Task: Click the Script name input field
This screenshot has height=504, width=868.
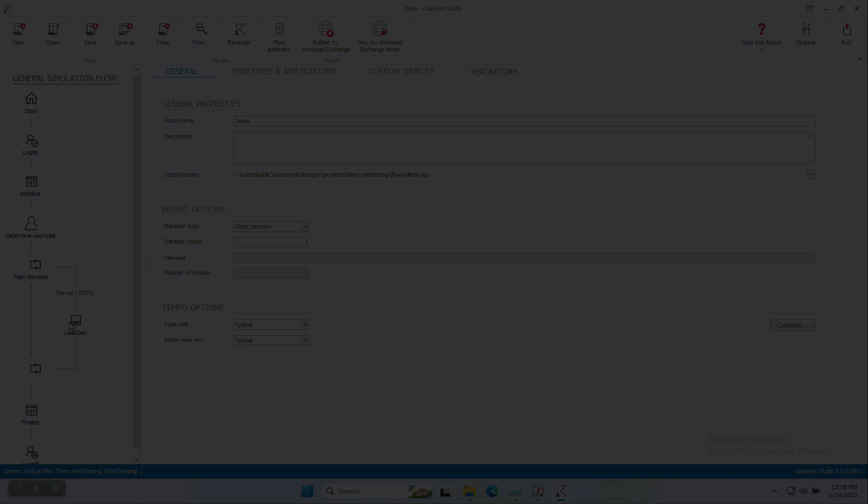Action: tap(524, 121)
